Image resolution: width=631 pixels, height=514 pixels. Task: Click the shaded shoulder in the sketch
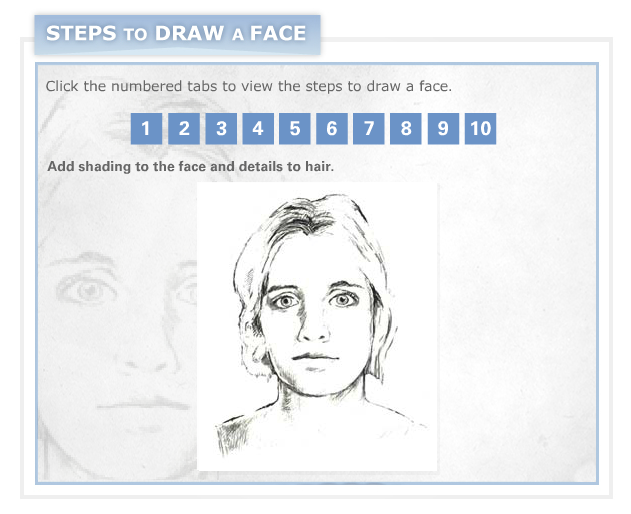[233, 437]
